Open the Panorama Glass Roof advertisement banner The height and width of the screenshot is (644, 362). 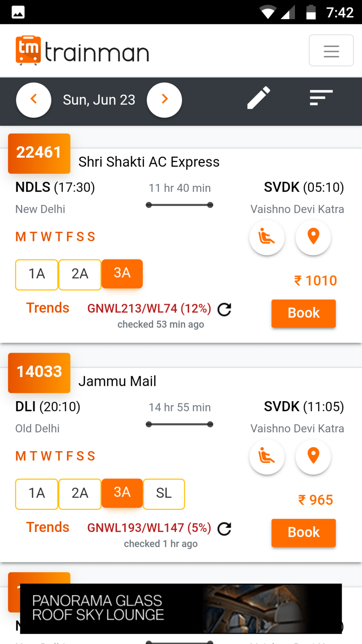(x=181, y=608)
